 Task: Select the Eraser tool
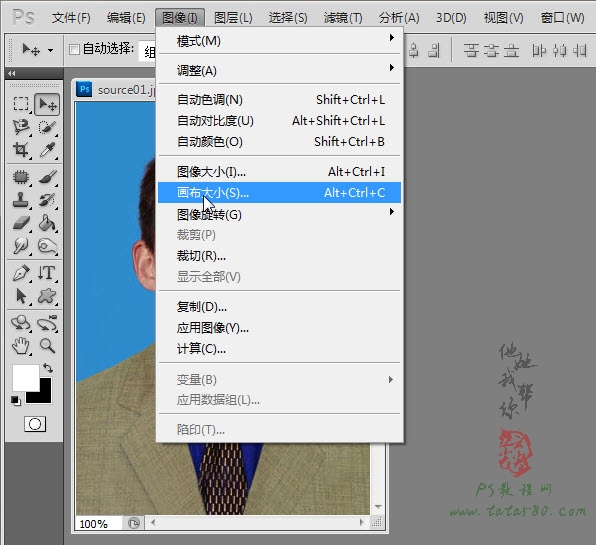point(21,223)
